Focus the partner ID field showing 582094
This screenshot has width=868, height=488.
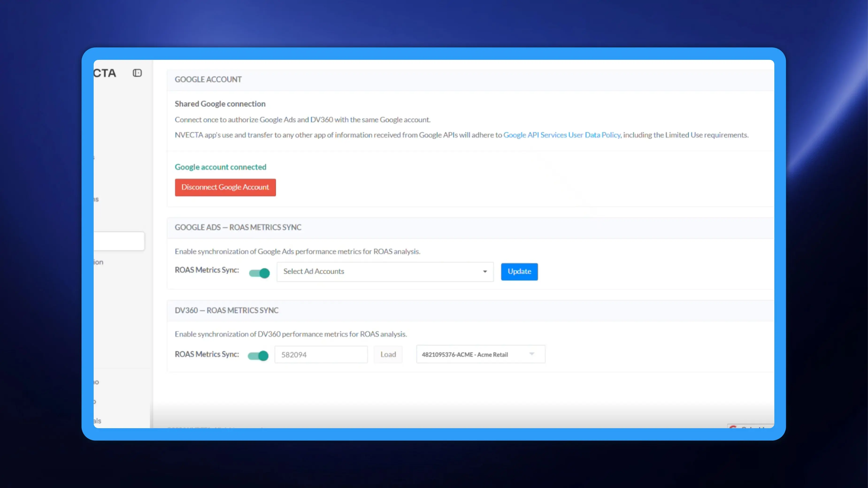tap(321, 355)
